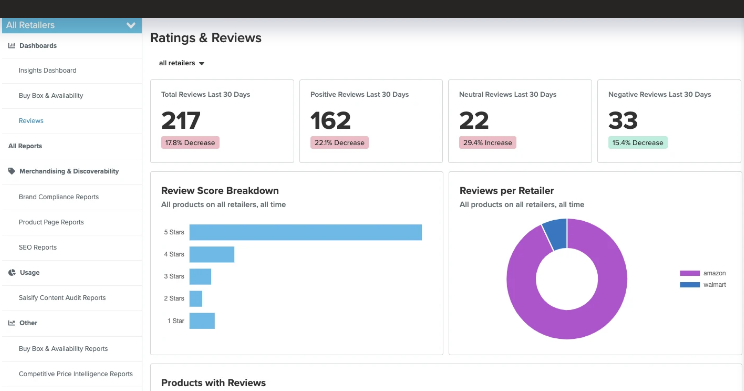Click the 29.4% Increase badge
The height and width of the screenshot is (391, 744).
tap(488, 142)
